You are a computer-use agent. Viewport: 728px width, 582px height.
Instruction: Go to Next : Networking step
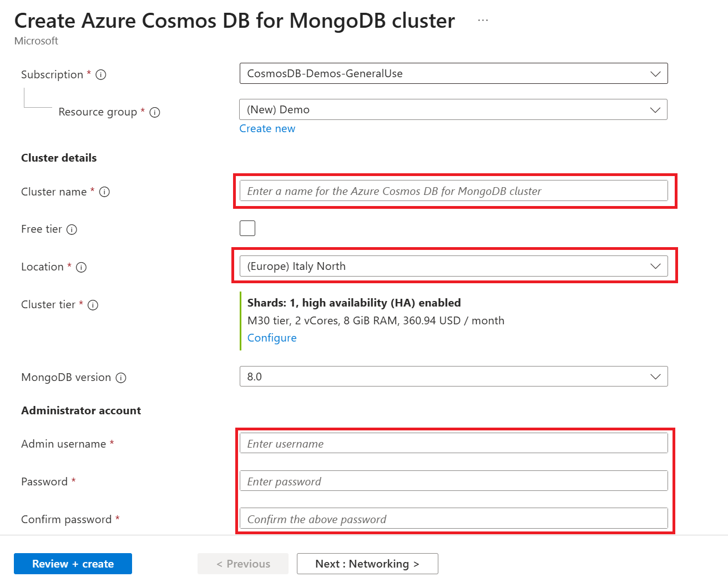[x=367, y=564]
